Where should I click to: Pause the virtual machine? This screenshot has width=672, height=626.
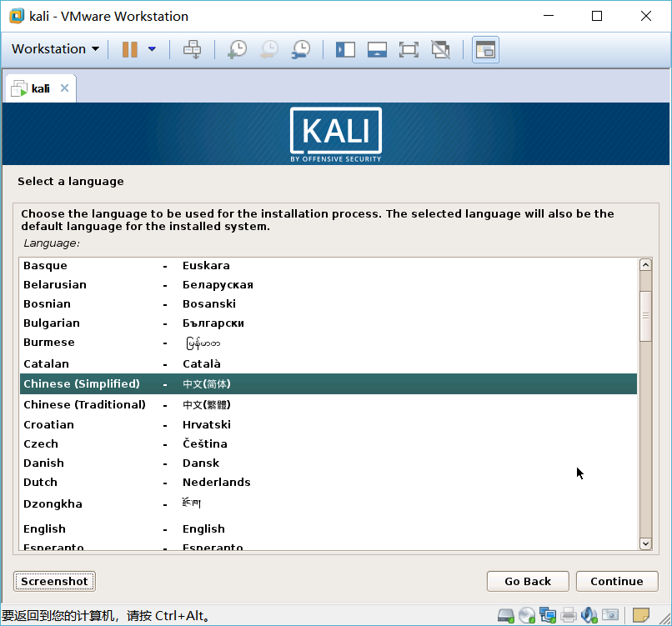point(130,49)
